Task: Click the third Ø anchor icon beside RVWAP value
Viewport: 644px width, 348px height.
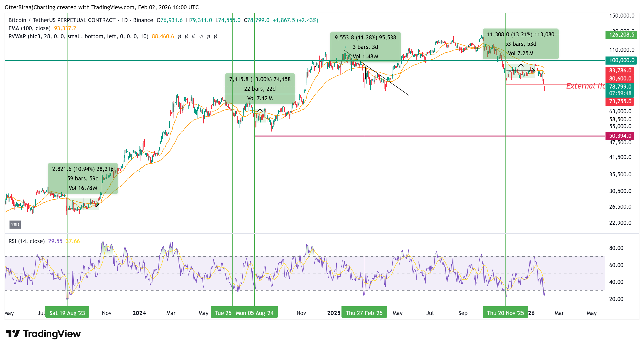Action: tap(194, 37)
